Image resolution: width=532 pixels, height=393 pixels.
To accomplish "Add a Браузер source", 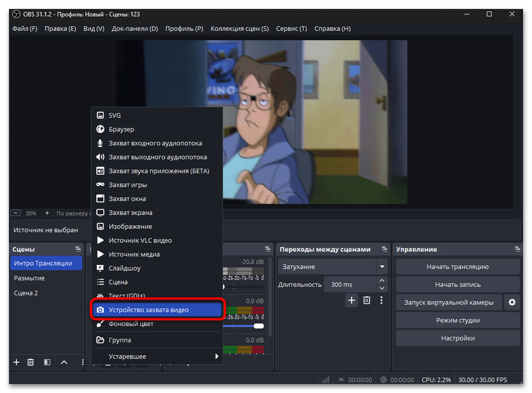I will [157, 129].
